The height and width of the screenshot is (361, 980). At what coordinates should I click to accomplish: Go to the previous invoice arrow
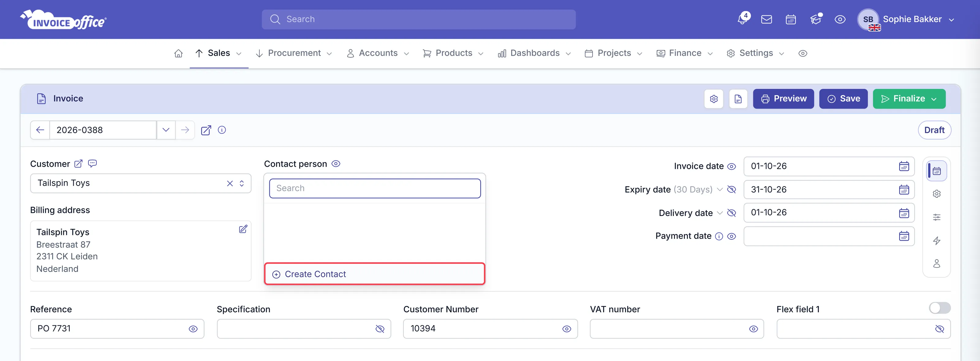click(40, 130)
